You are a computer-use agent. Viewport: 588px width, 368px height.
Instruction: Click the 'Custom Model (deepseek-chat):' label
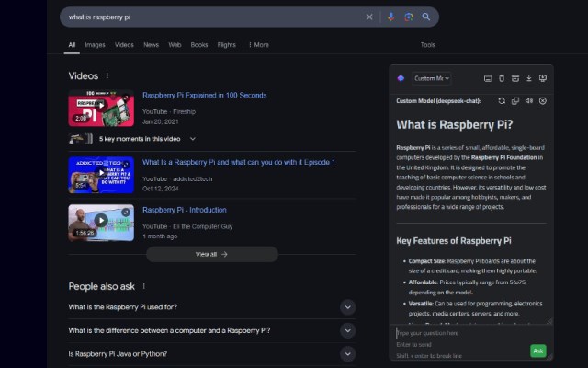coord(438,101)
